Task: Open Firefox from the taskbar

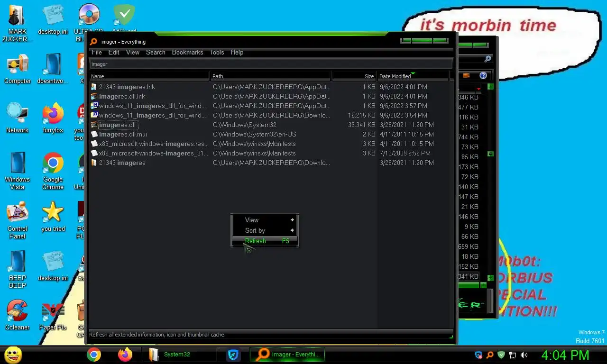Action: coord(125,355)
